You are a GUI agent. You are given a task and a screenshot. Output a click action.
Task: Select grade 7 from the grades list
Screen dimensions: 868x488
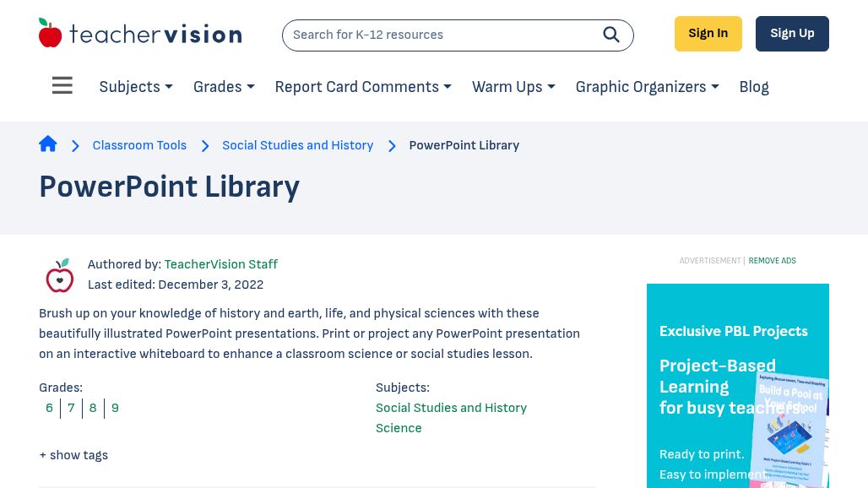pyautogui.click(x=71, y=408)
